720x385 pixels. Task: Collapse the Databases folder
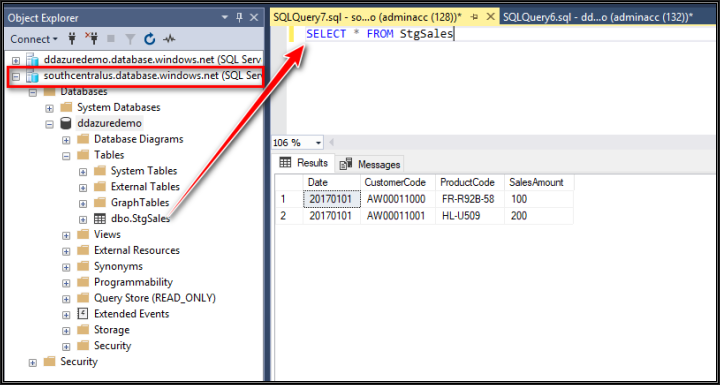[33, 92]
